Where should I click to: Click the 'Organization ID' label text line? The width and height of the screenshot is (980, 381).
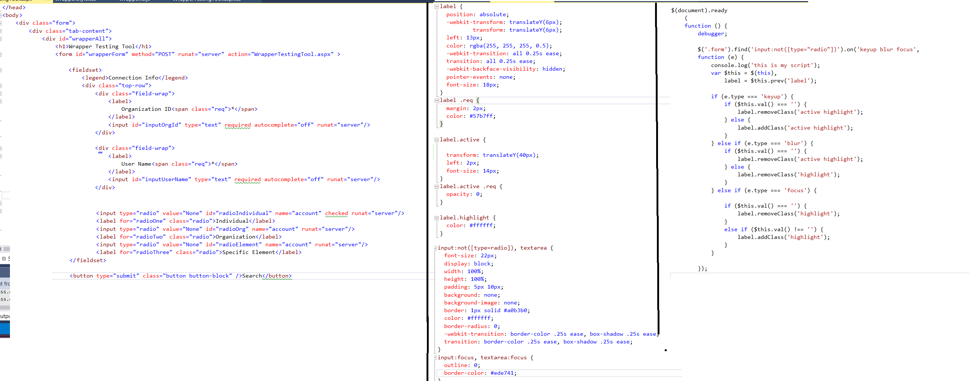[x=189, y=109]
